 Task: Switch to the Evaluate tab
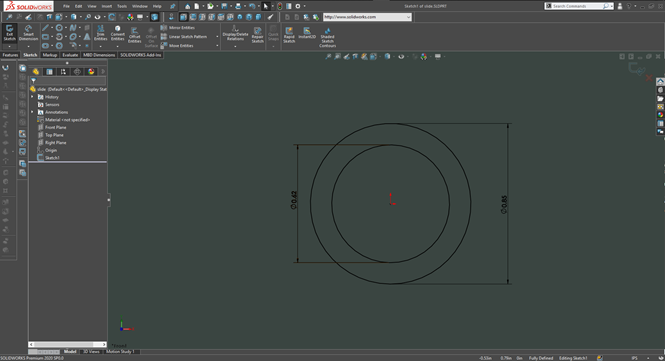(x=70, y=55)
